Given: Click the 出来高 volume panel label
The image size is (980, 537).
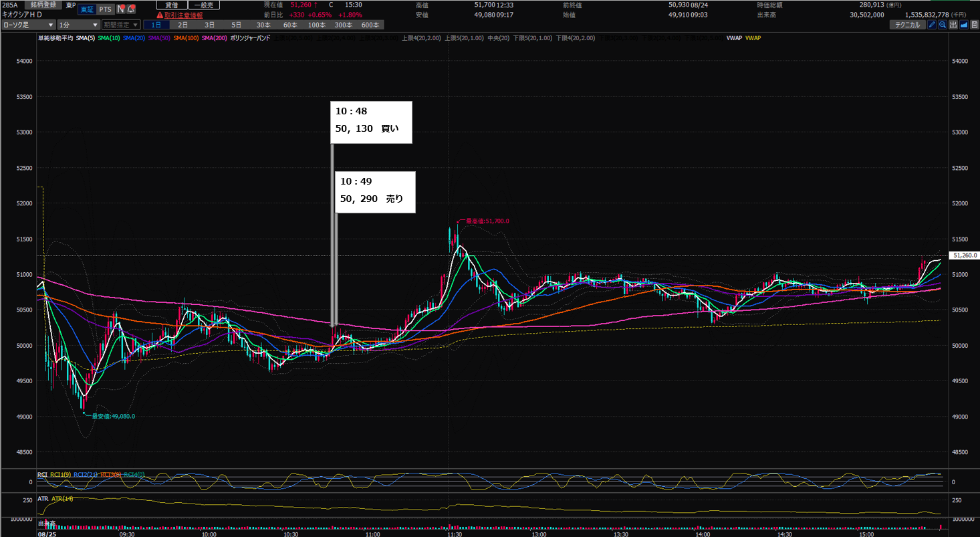Looking at the screenshot, I should tap(47, 523).
